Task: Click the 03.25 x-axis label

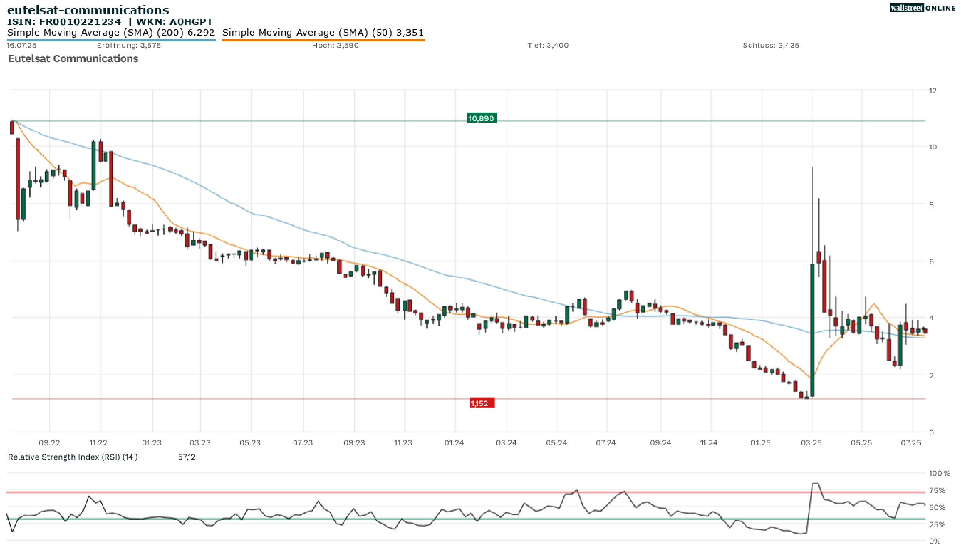Action: (811, 443)
